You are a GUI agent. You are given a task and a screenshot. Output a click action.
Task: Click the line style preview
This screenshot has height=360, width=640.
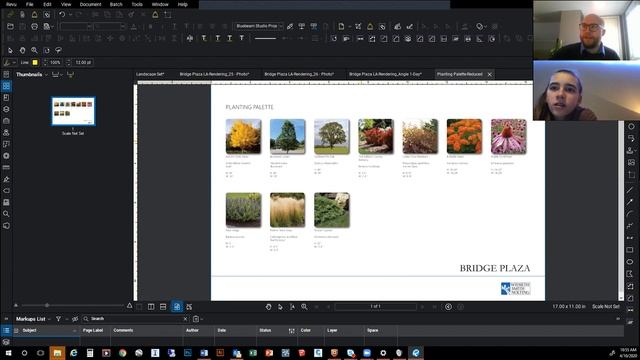(265, 38)
